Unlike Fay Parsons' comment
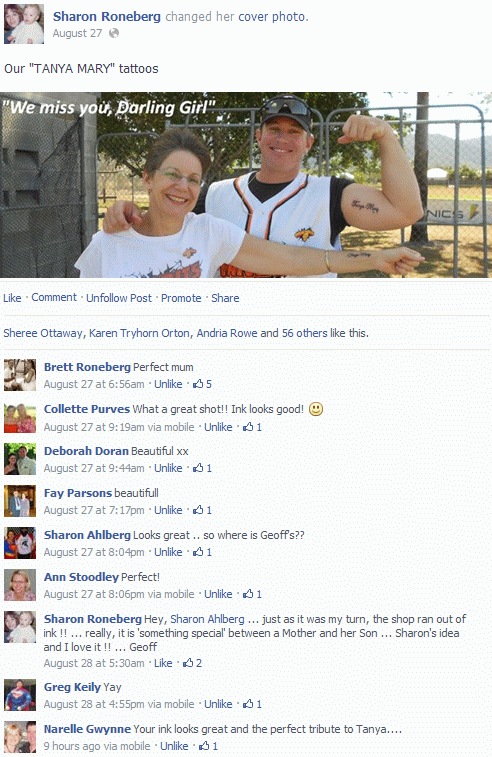 coord(168,510)
